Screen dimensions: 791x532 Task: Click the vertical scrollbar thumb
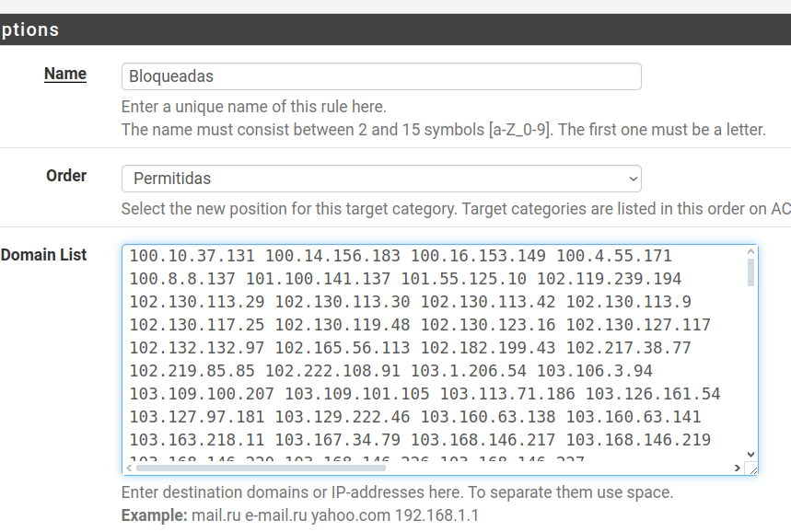750,272
